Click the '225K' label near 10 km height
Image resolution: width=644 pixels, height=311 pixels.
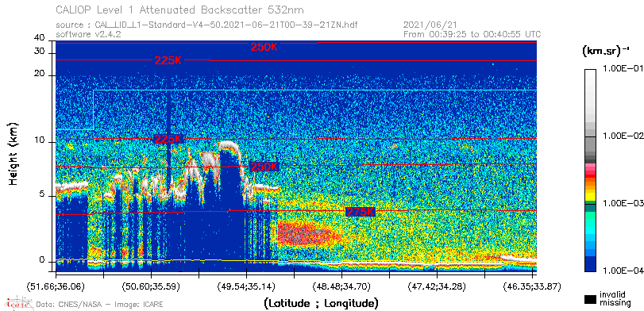pos(168,139)
